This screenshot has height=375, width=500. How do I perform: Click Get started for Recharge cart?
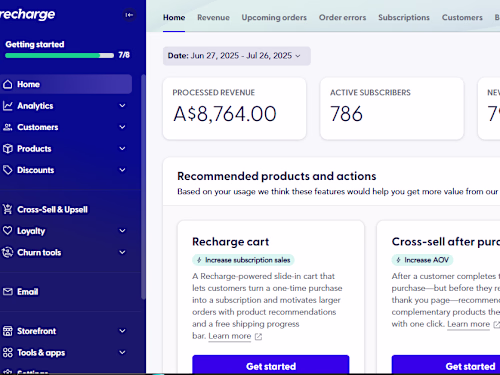pyautogui.click(x=271, y=365)
